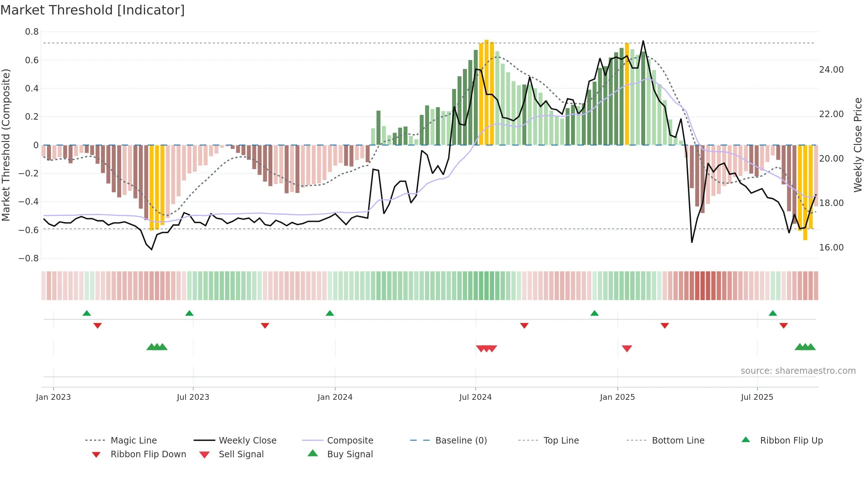Toggle the Weekly Close legend entry
This screenshot has height=488, width=868.
235,440
